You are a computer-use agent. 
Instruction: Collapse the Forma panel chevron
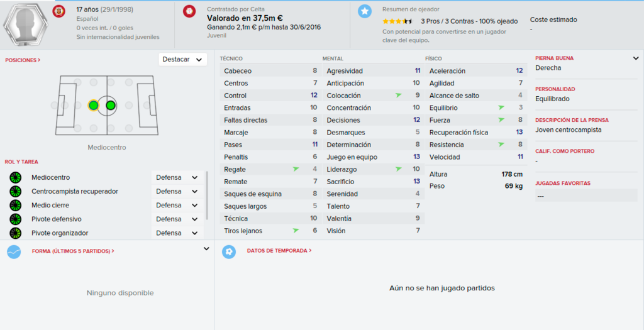coord(206,249)
